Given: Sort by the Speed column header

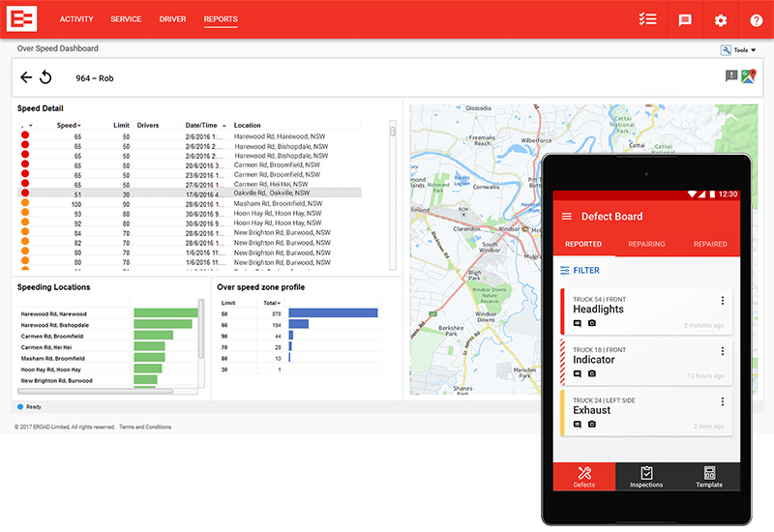Looking at the screenshot, I should point(68,125).
